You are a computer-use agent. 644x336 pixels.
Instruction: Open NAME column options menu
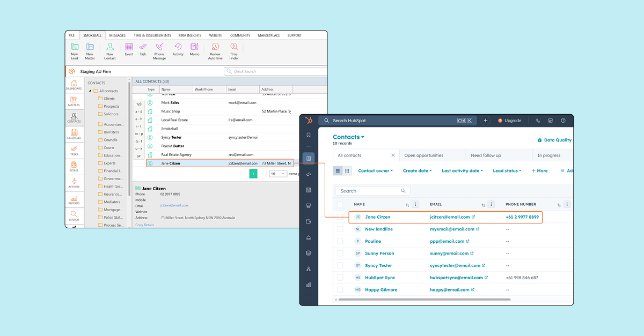(415, 204)
